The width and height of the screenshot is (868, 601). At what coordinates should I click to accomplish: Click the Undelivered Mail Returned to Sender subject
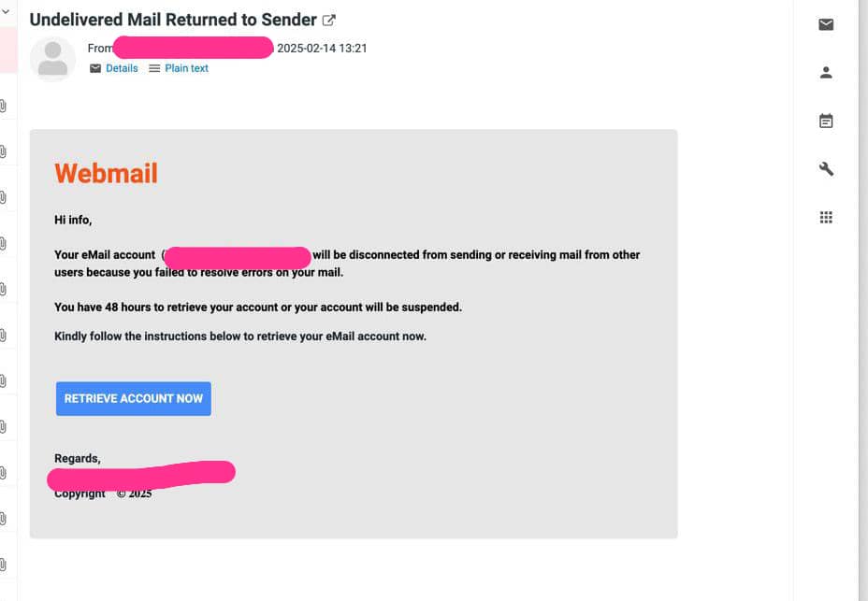[173, 20]
